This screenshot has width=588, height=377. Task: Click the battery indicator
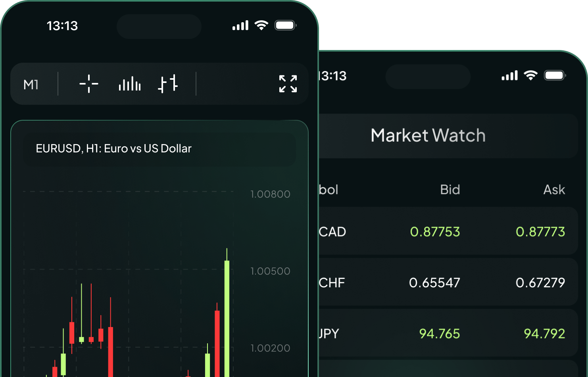click(x=285, y=25)
